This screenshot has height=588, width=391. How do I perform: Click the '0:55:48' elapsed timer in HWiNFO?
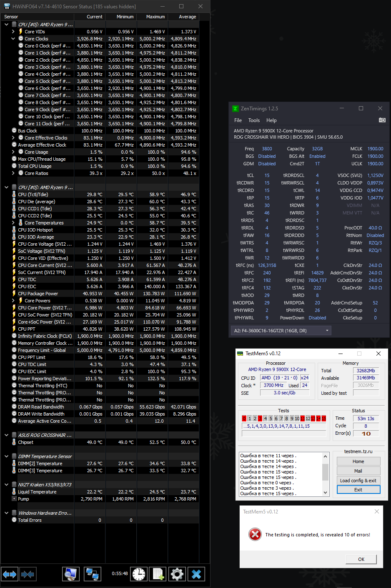120,573
